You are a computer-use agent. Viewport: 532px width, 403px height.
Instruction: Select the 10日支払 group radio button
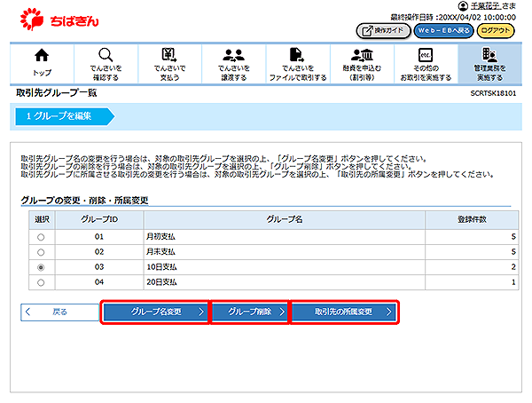click(x=41, y=267)
